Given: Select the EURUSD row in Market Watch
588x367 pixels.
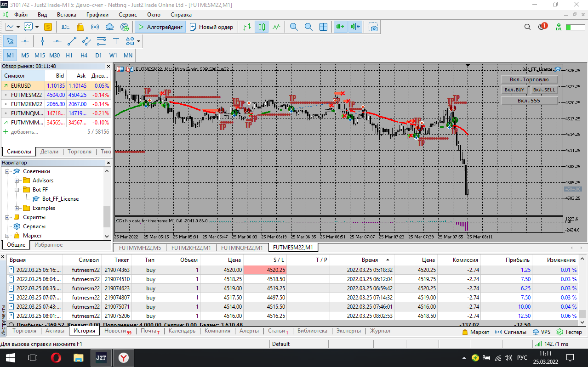Looking at the screenshot, I should point(56,85).
